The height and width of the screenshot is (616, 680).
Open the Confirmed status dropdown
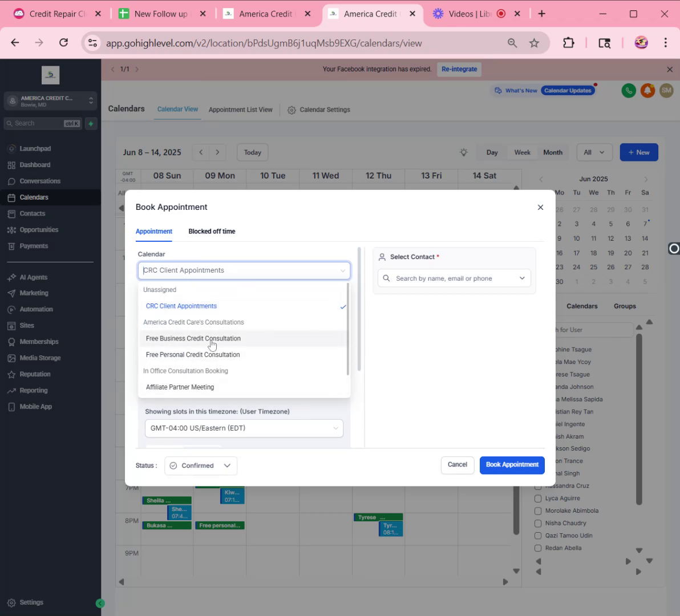[x=201, y=465]
